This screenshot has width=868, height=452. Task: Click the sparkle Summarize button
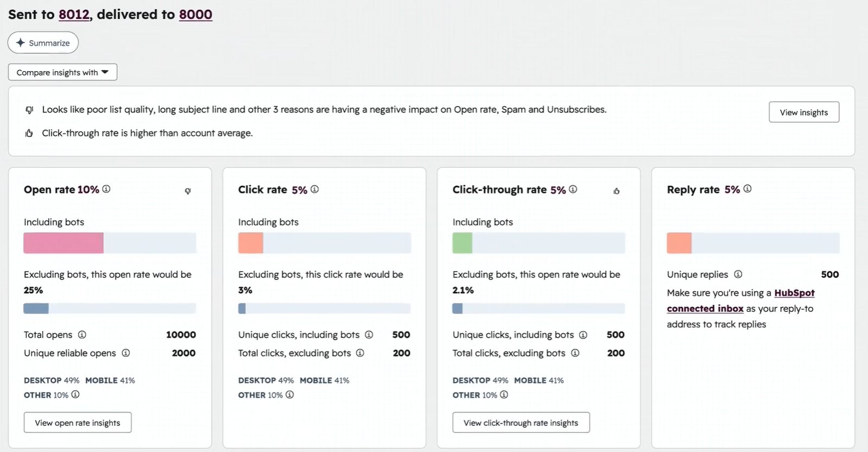tap(43, 43)
